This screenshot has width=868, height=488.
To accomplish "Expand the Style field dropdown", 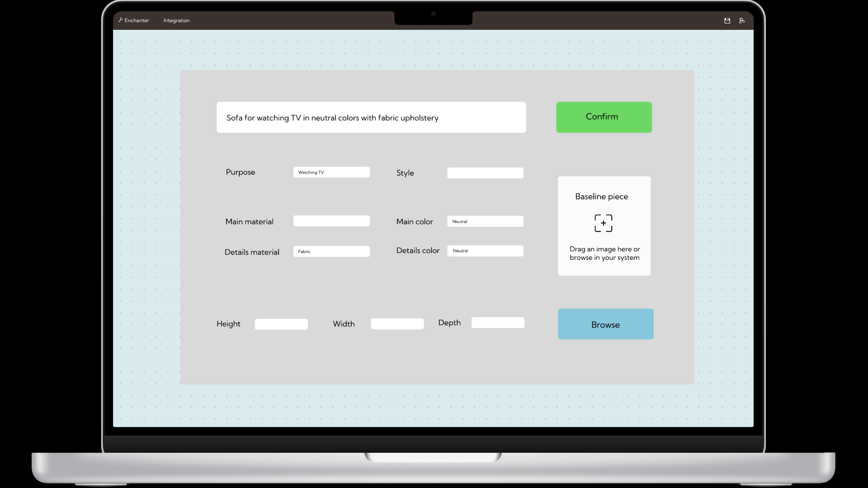I will click(x=485, y=173).
